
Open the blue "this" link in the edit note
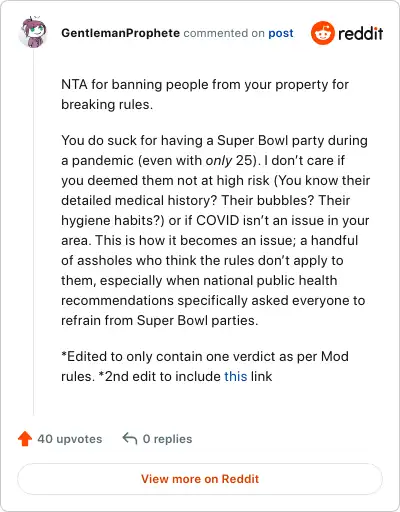pos(236,376)
